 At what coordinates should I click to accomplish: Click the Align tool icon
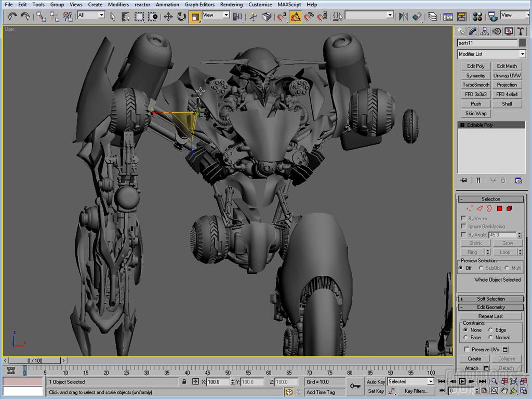coord(417,16)
